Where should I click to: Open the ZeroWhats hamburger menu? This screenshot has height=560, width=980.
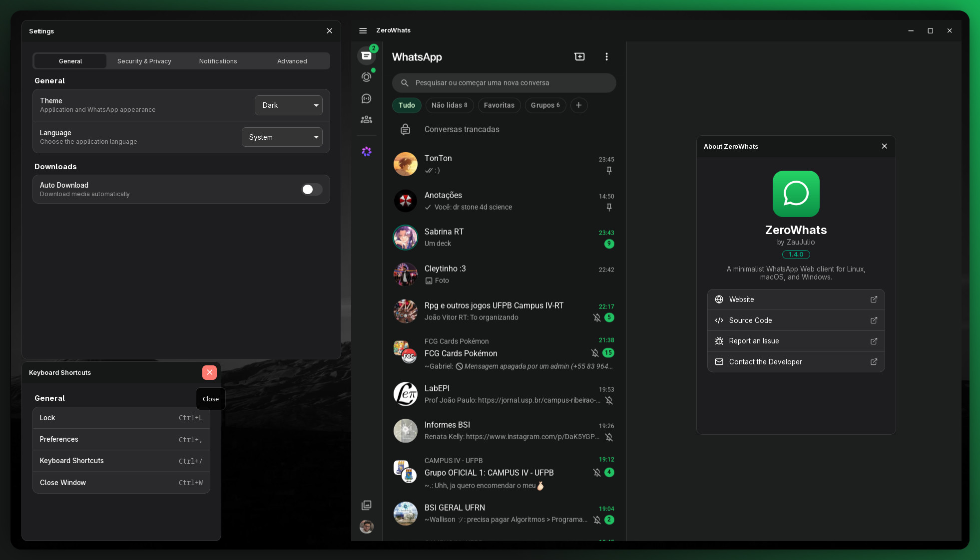(x=363, y=30)
